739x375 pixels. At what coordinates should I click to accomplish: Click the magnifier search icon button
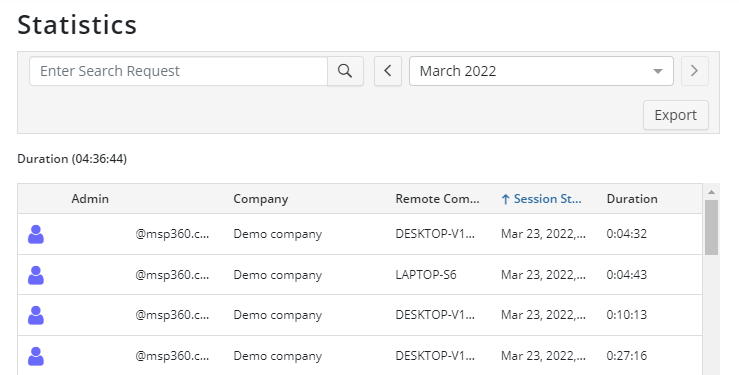[x=345, y=71]
